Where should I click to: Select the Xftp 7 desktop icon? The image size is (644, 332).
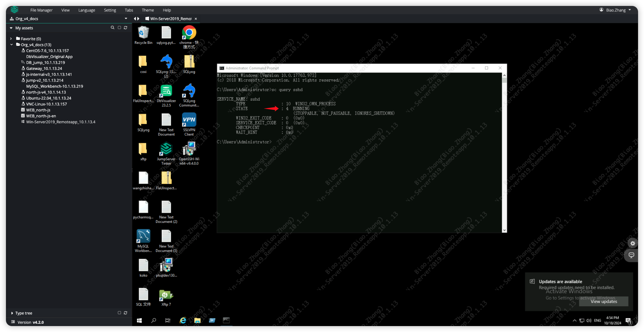tap(166, 297)
